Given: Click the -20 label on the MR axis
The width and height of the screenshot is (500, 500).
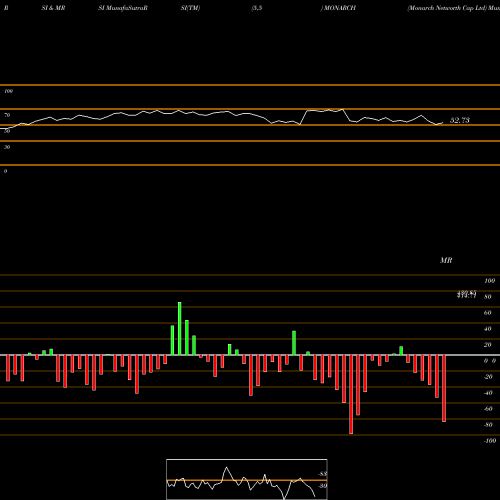Looking at the screenshot, I should 488,377.
